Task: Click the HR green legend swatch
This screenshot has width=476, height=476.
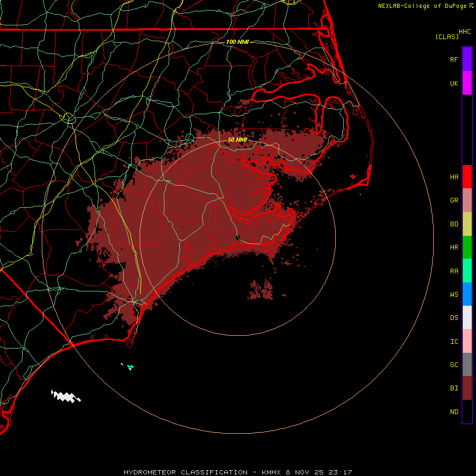Action: (x=467, y=248)
